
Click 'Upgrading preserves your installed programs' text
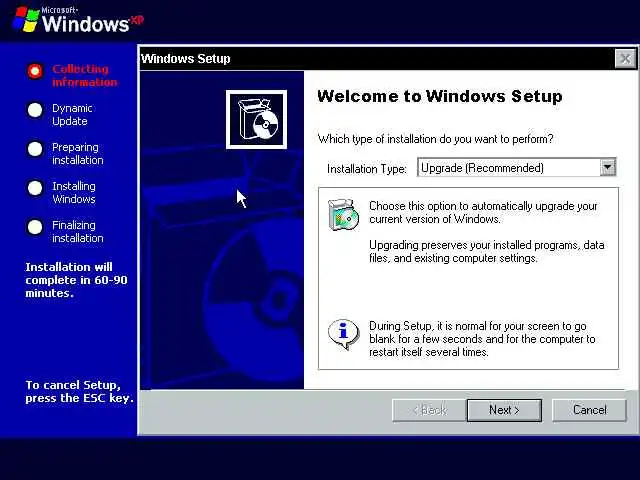click(487, 251)
